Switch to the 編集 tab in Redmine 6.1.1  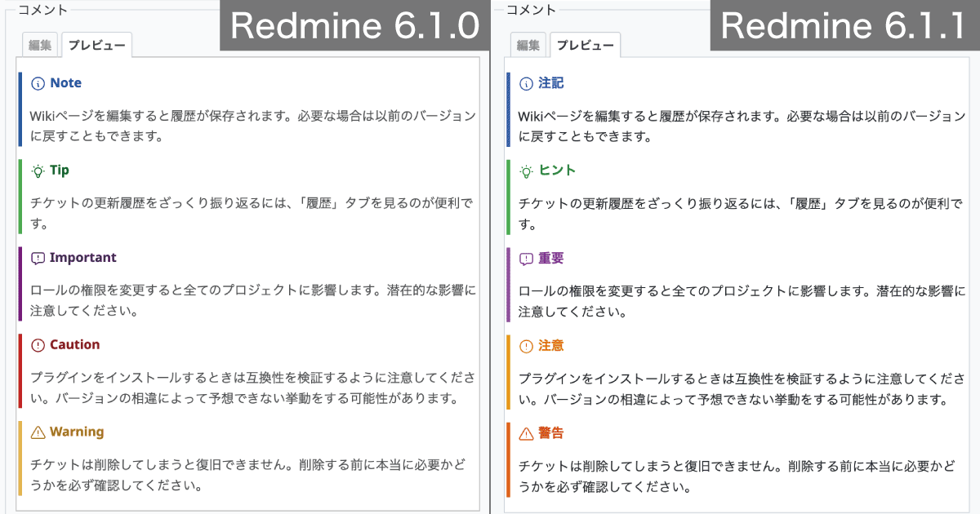pos(528,45)
